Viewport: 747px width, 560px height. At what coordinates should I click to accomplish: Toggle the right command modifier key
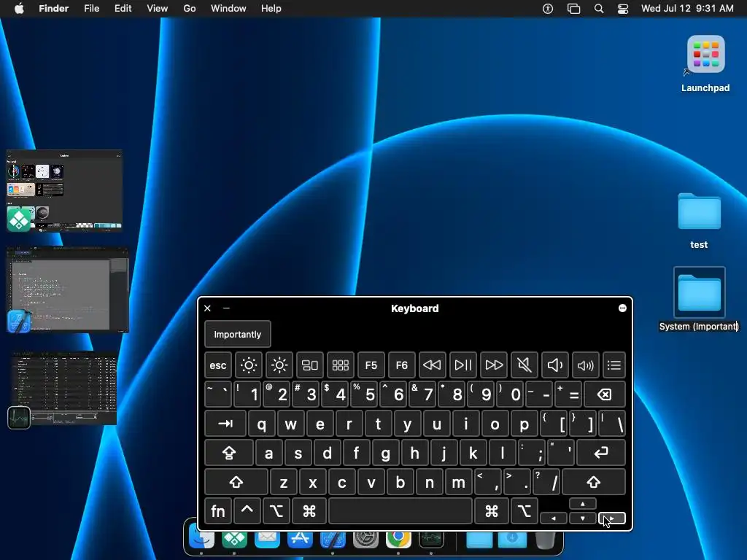pos(492,511)
